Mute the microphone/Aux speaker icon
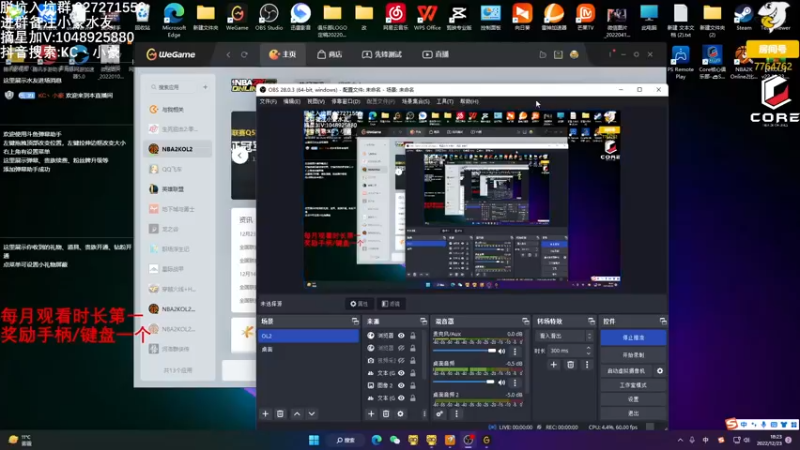 coord(502,351)
